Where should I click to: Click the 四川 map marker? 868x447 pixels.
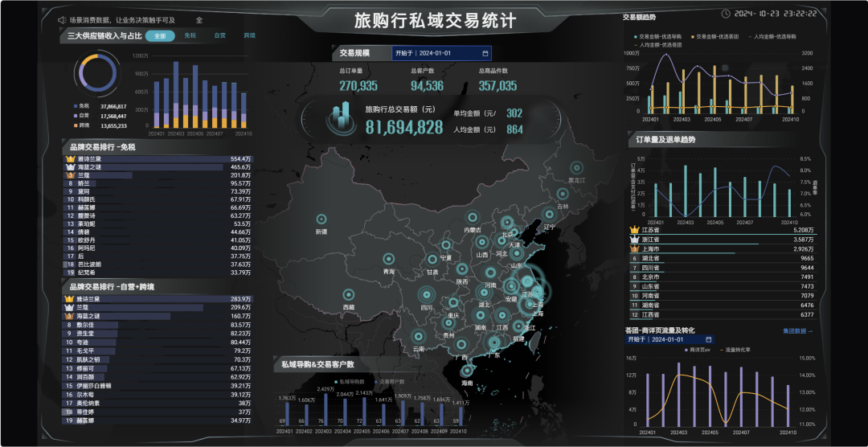tap(426, 295)
